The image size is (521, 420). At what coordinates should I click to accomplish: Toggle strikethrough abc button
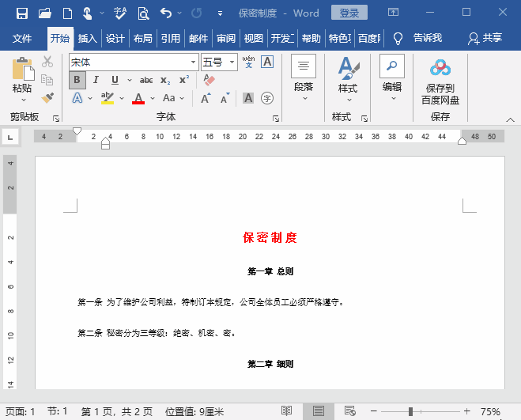point(146,80)
